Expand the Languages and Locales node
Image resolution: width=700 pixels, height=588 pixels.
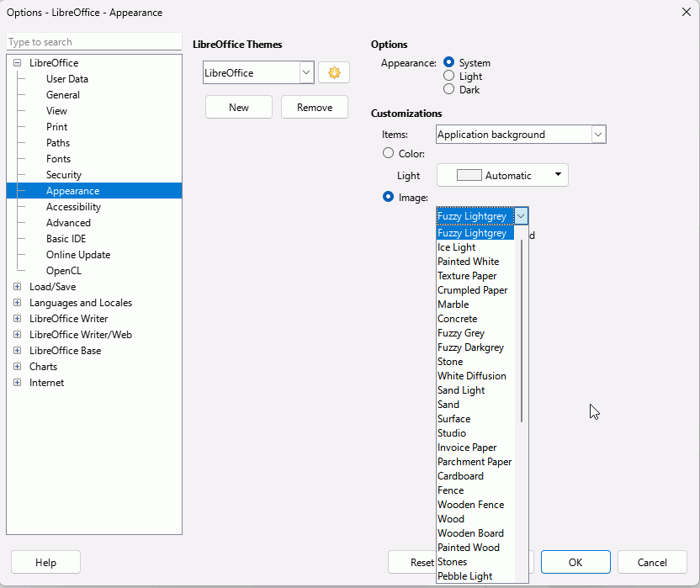pyautogui.click(x=17, y=303)
